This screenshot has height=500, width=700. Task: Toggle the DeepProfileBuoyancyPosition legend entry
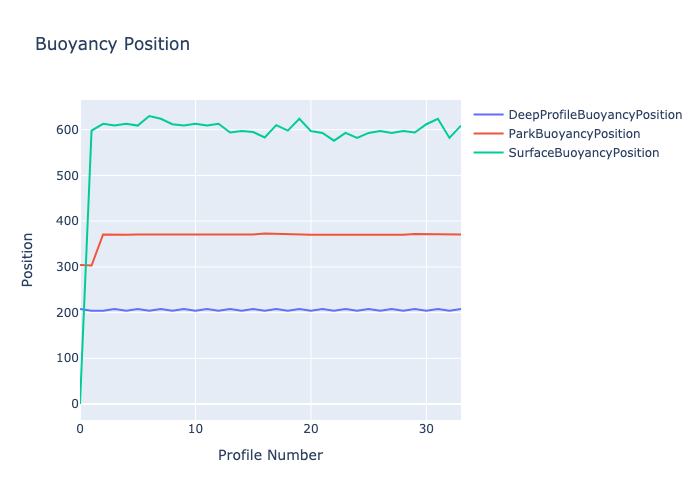click(x=595, y=115)
